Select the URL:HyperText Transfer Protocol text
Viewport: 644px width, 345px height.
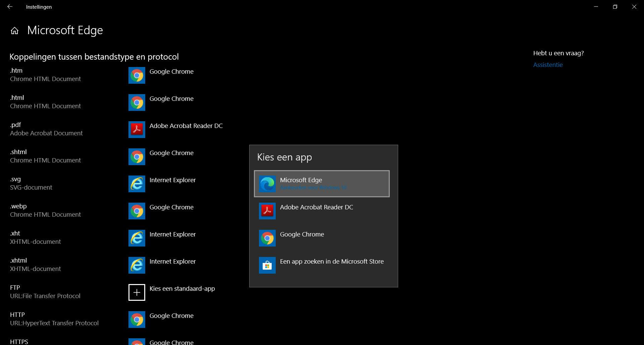54,323
